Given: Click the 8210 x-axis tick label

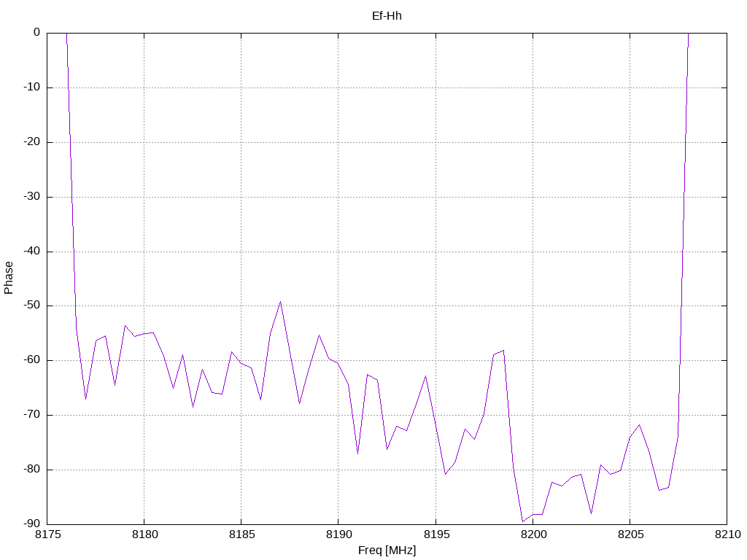Looking at the screenshot, I should 727,534.
